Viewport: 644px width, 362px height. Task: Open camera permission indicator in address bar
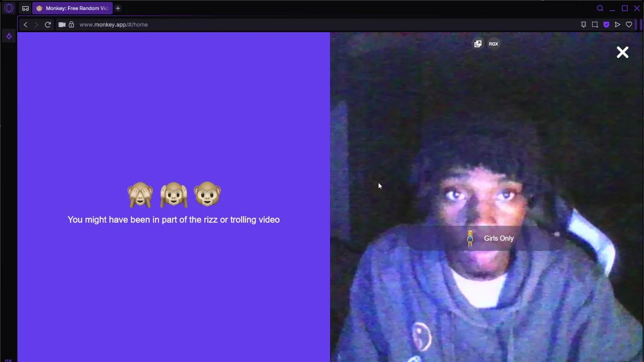click(x=62, y=24)
